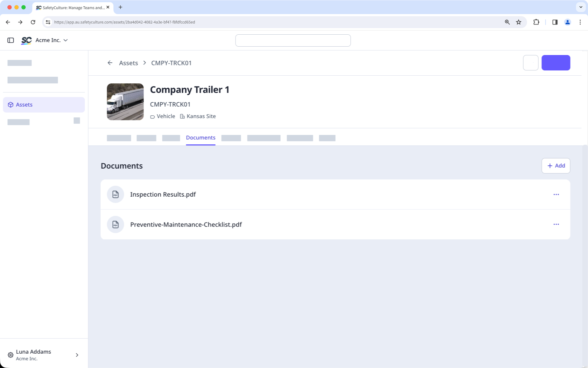Bookmark this page with the star icon
This screenshot has width=588, height=368.
[519, 22]
